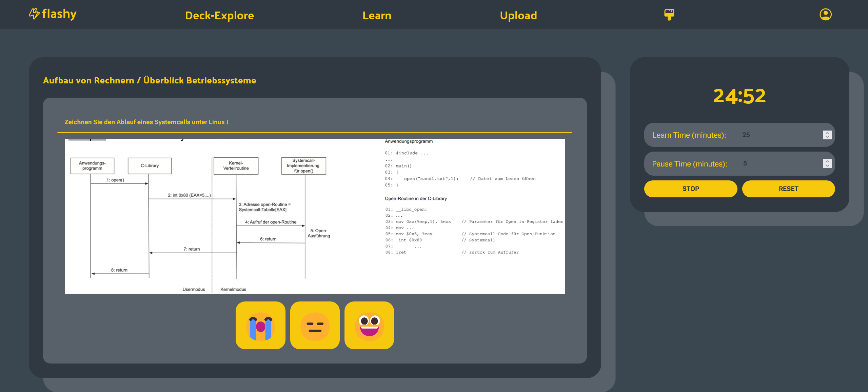Increase Learn Time with up arrow
868x392 pixels.
[x=827, y=133]
